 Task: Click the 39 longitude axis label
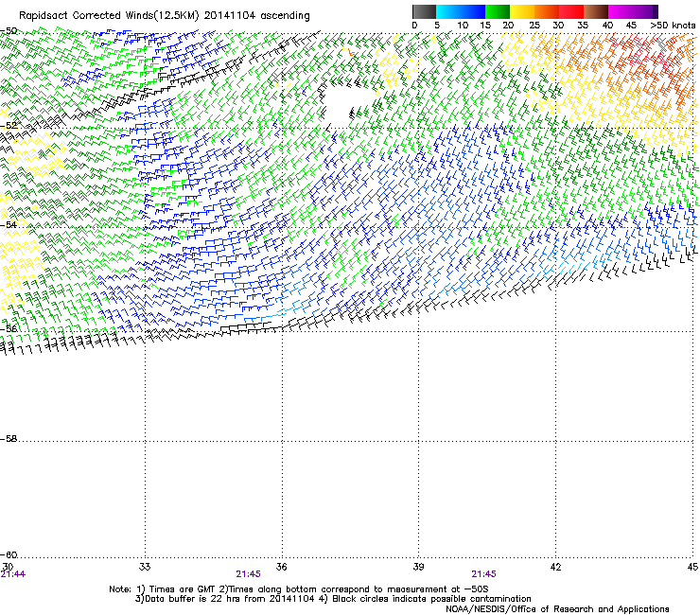tap(418, 567)
